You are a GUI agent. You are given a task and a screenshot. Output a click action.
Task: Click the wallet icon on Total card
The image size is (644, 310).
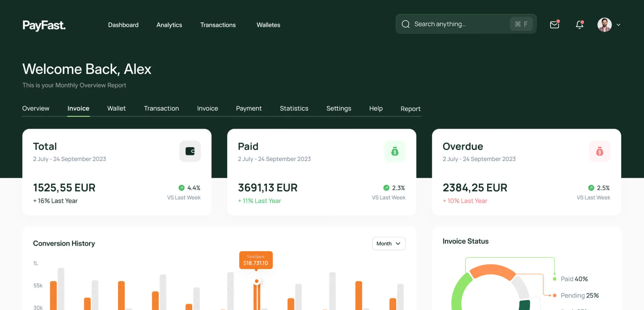190,151
